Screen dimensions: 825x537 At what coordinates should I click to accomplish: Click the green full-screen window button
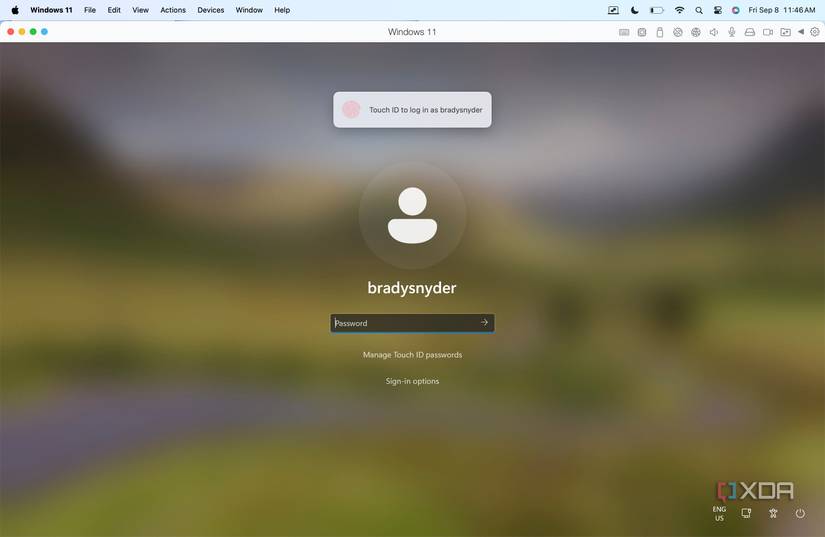pos(33,32)
